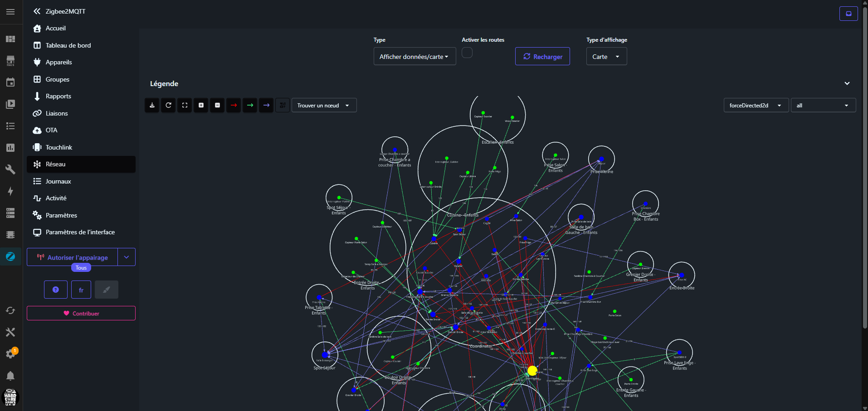The width and height of the screenshot is (868, 411).
Task: Open notifications bell in the left rail
Action: [10, 376]
